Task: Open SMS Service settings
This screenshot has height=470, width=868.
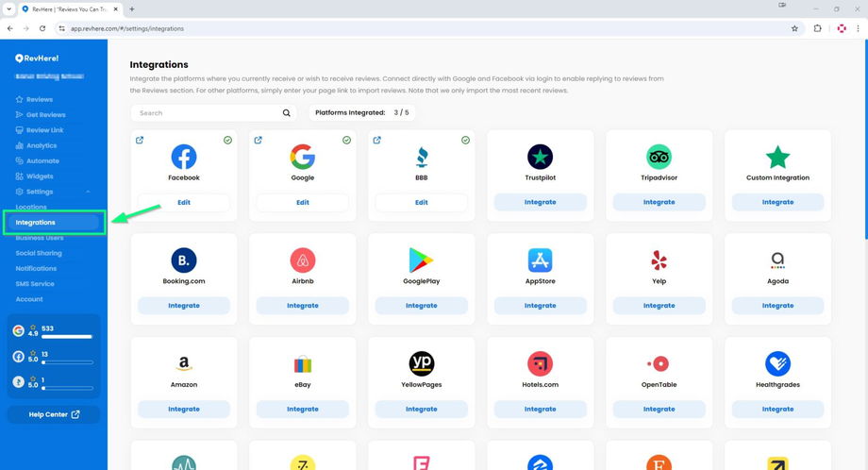Action: [x=35, y=284]
